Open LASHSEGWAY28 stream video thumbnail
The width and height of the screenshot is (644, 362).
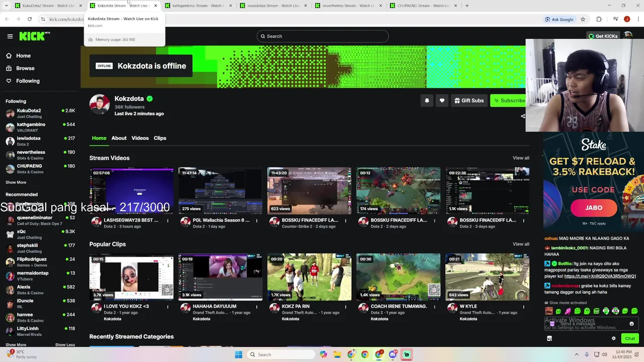point(131,191)
